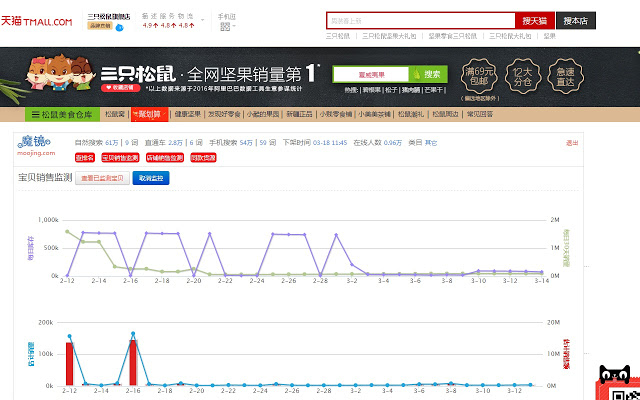Focus the Tmall search input field
Screen dimensions: 640x400
pyautogui.click(x=421, y=21)
